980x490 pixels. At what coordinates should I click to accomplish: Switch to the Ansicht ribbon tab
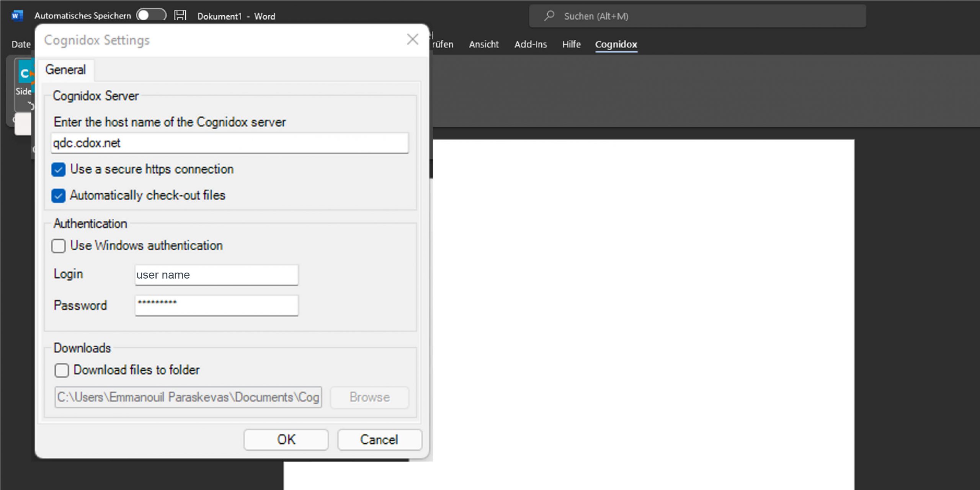point(483,44)
